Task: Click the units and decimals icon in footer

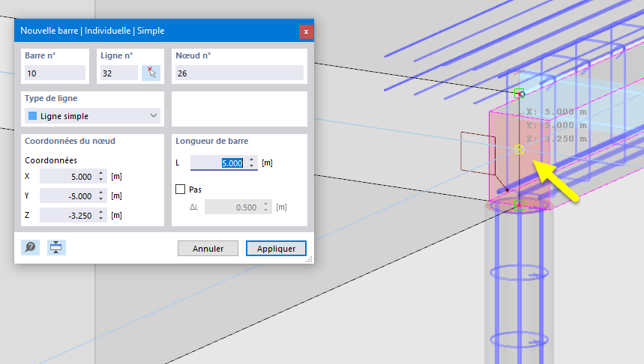Action: tap(56, 247)
